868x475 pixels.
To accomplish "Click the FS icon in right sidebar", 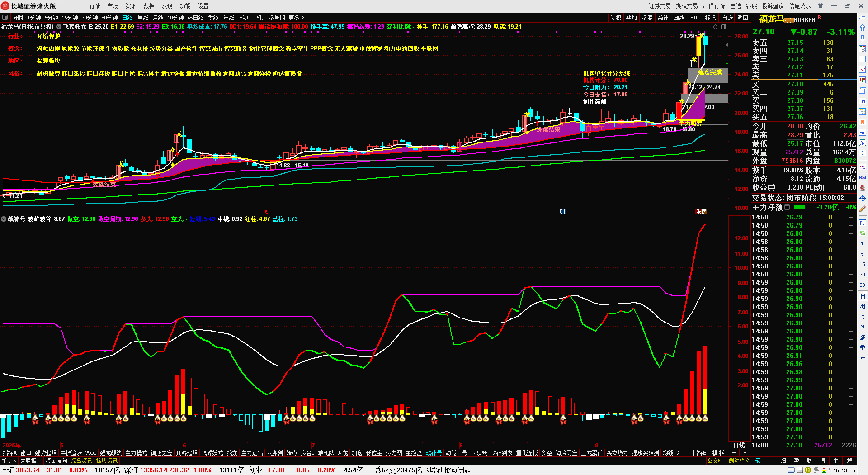I will pos(863,223).
